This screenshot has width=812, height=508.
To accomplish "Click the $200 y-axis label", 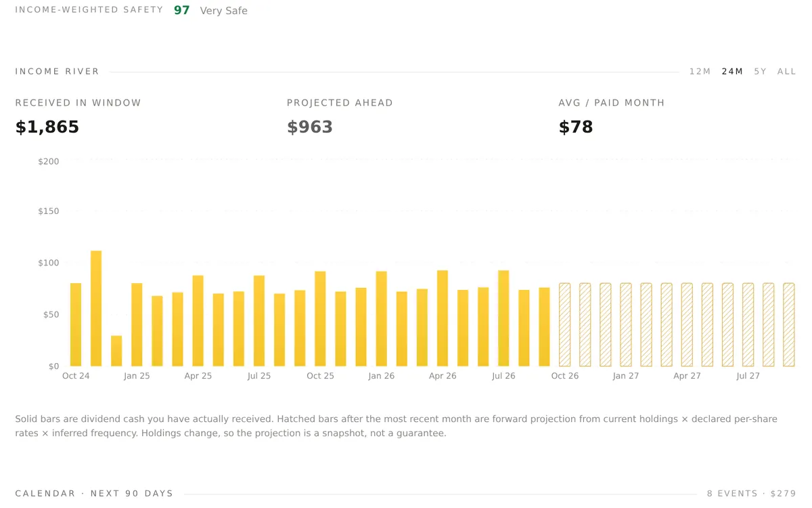I will pyautogui.click(x=49, y=161).
